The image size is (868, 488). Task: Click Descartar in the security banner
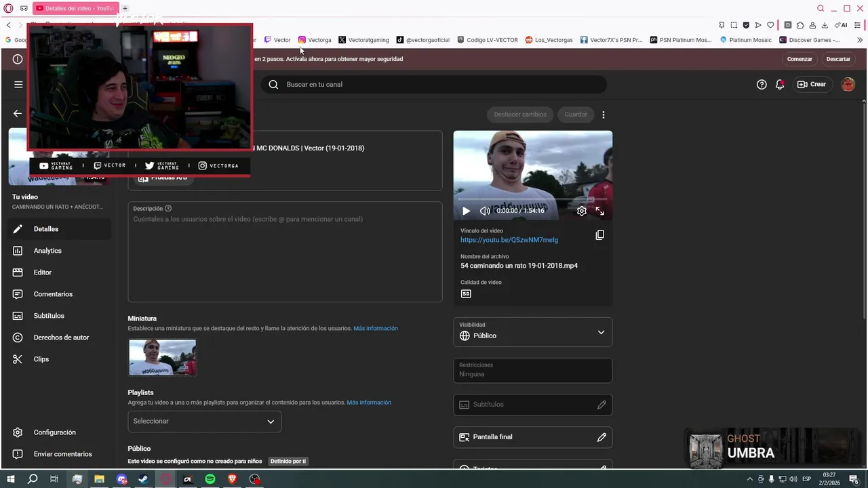(x=838, y=59)
